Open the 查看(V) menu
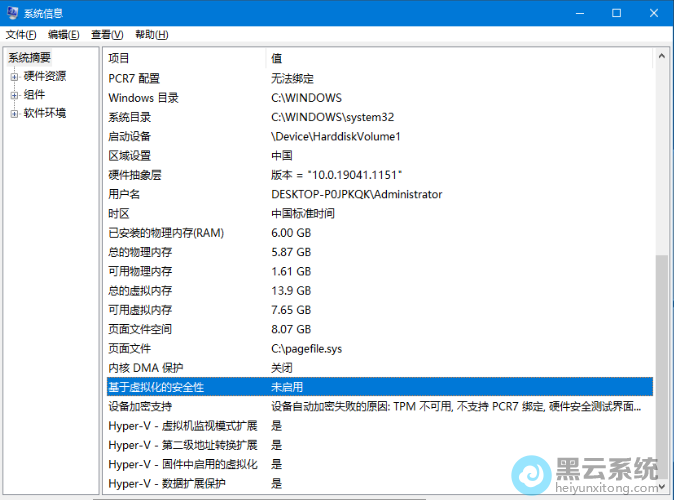The height and width of the screenshot is (500, 674). (107, 34)
